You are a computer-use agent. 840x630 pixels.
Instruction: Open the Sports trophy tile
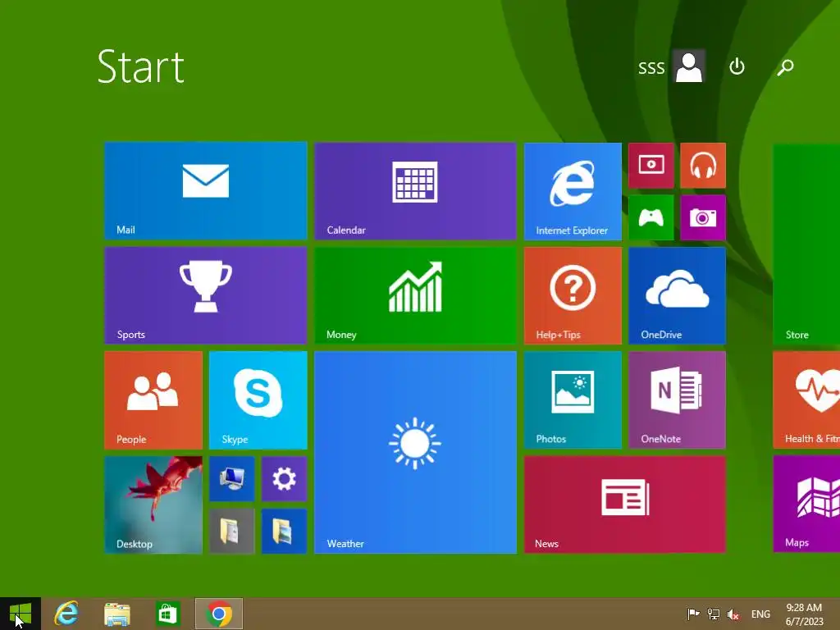click(206, 295)
